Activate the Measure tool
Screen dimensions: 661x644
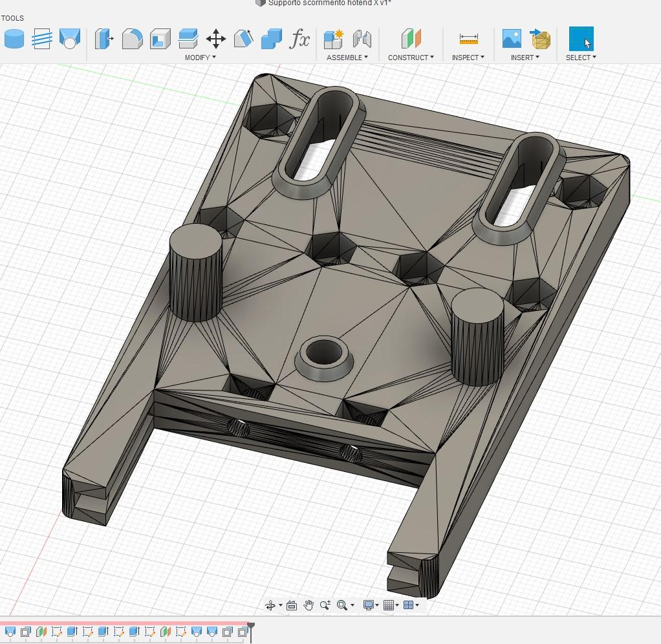[469, 39]
